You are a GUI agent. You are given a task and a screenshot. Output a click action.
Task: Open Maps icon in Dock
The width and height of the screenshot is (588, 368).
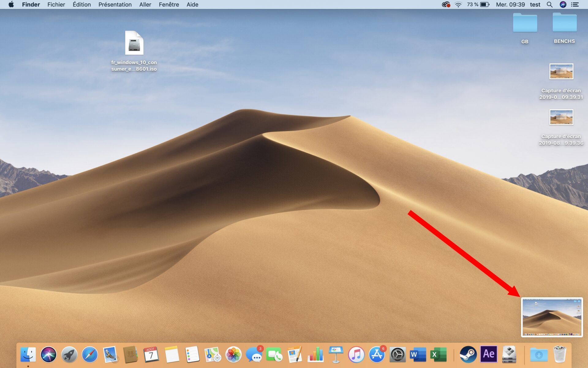click(x=213, y=355)
